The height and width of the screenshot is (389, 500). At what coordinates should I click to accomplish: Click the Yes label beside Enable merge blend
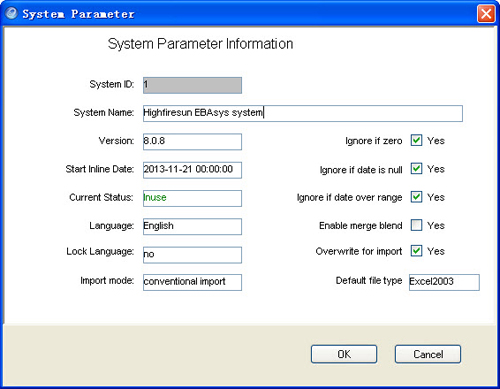click(436, 226)
